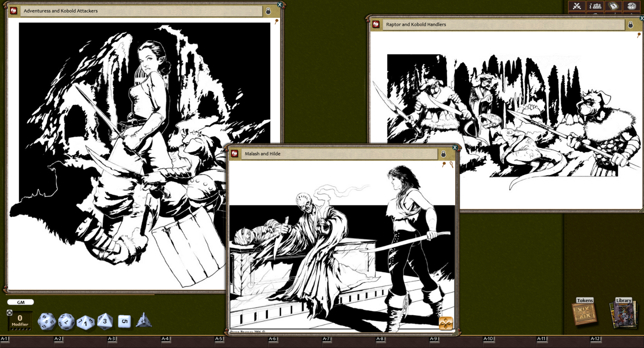Open the calendar icon in top right toolbar
The height and width of the screenshot is (348, 644).
click(x=614, y=6)
